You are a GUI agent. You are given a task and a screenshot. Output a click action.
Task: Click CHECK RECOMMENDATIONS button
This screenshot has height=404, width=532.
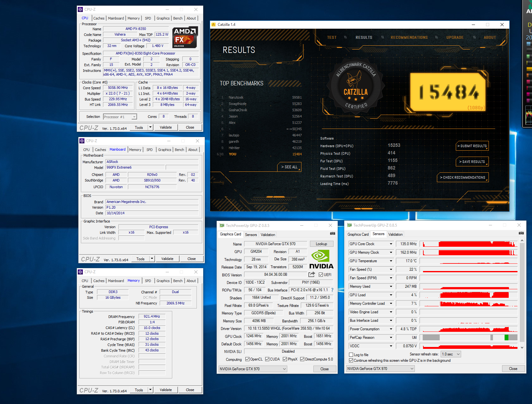tap(462, 177)
